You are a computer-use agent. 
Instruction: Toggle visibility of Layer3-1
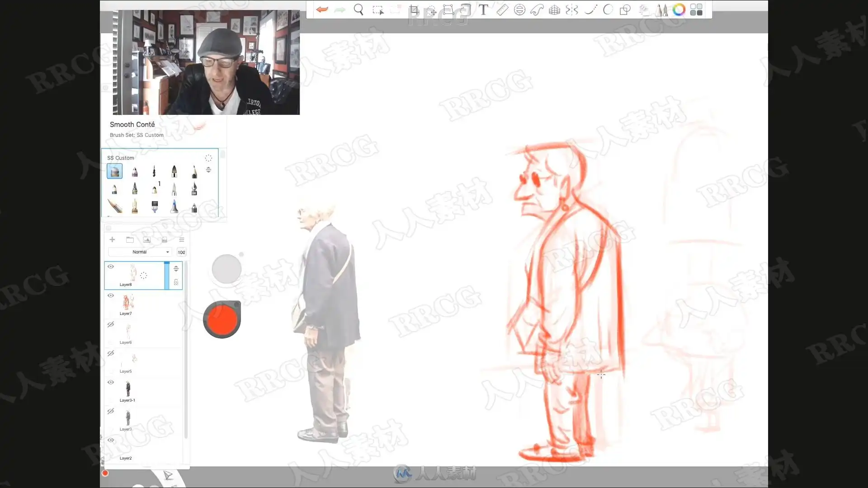111,382
